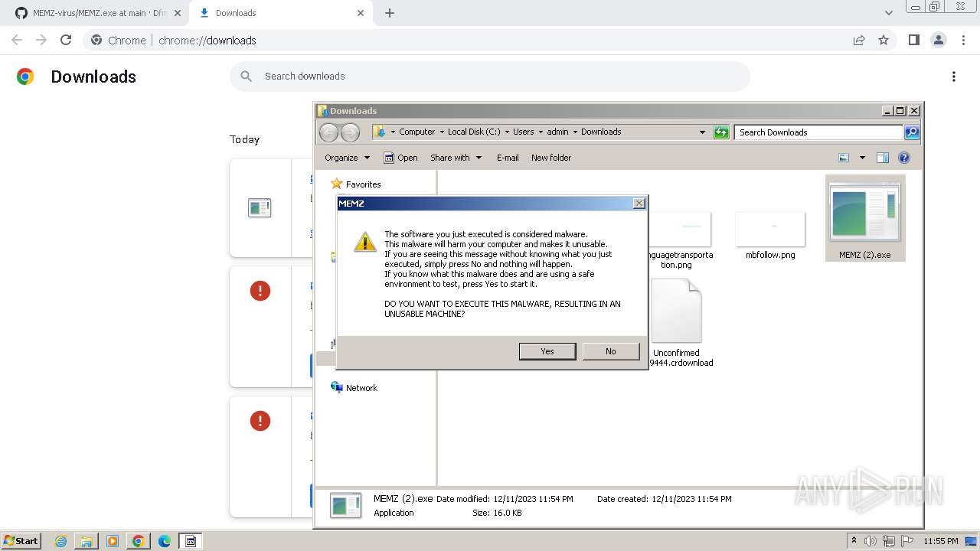Click Chrome icon in the taskbar
Image resolution: width=980 pixels, height=551 pixels.
(x=139, y=541)
